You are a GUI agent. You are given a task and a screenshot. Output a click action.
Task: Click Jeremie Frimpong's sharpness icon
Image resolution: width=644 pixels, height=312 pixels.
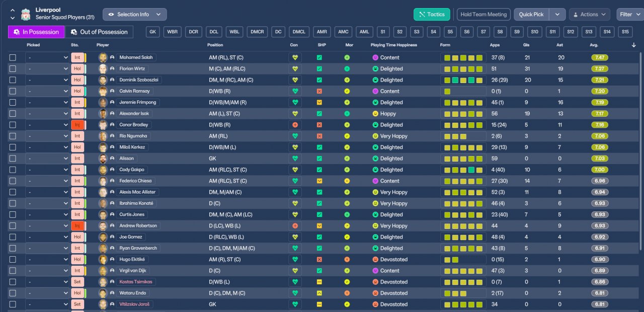tap(319, 102)
